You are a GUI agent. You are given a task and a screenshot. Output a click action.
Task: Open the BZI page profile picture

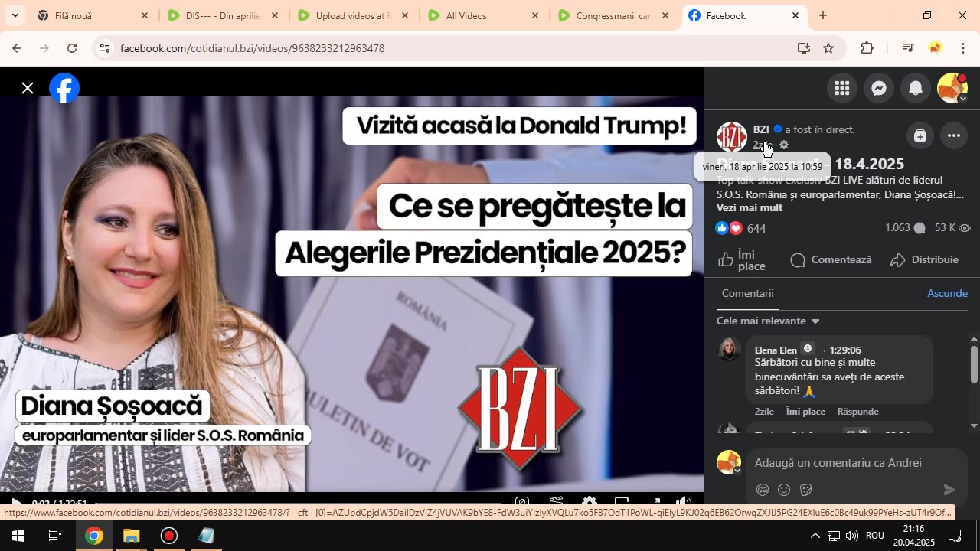[x=731, y=136]
